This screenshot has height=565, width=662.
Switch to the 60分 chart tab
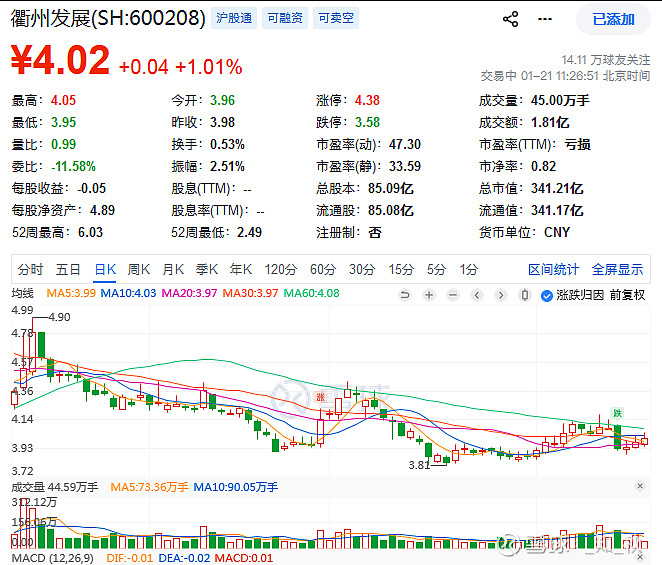pyautogui.click(x=323, y=269)
